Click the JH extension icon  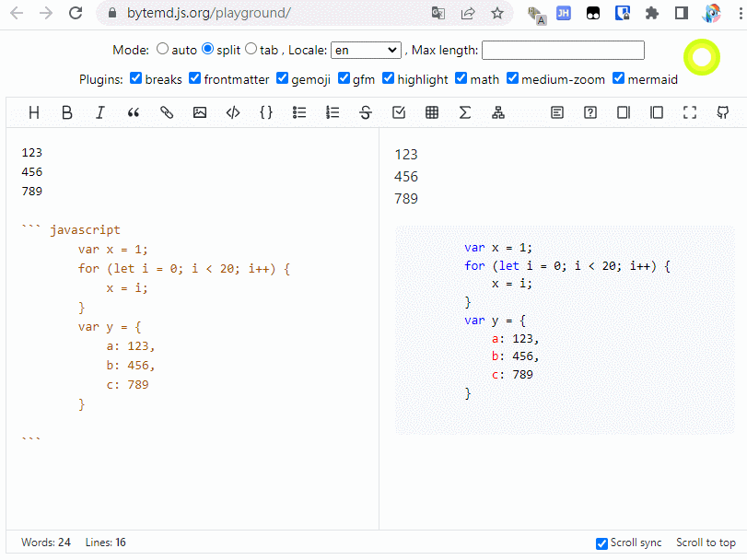[564, 13]
